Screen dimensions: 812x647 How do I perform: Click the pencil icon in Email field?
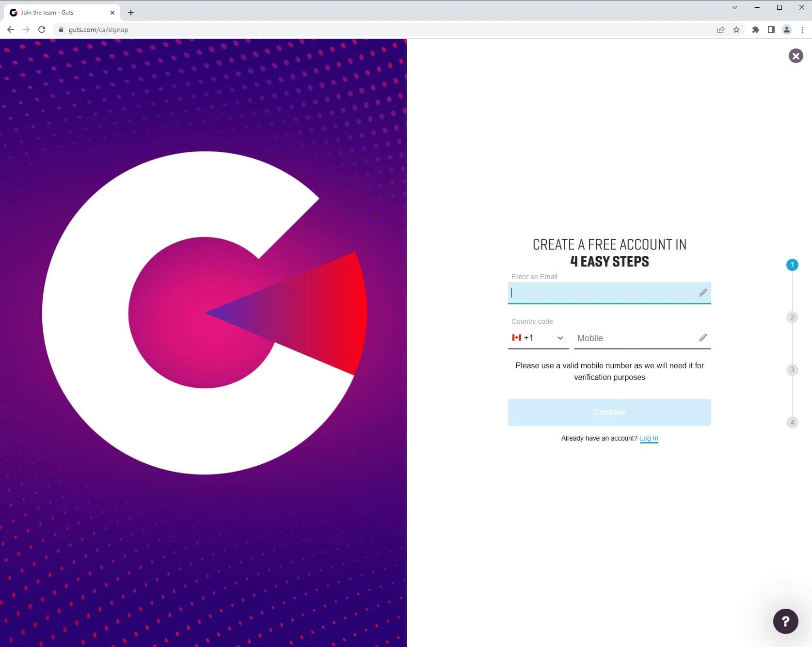pos(703,293)
